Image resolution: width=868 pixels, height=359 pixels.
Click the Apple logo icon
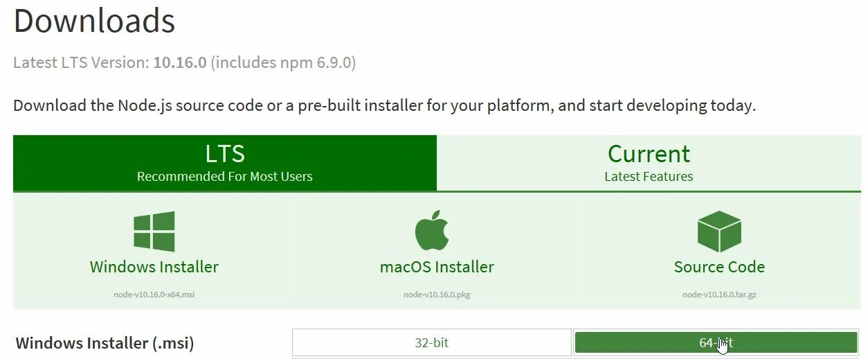[x=433, y=231]
